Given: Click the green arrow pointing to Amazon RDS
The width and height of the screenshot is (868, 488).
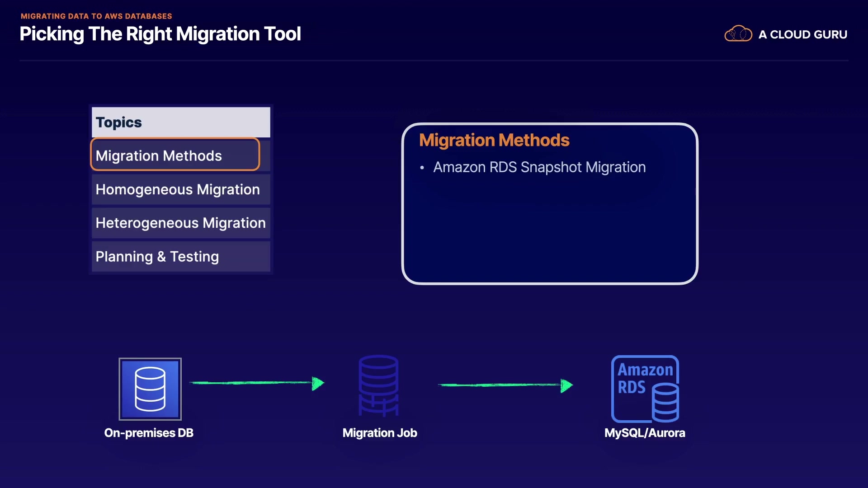Looking at the screenshot, I should 505,385.
